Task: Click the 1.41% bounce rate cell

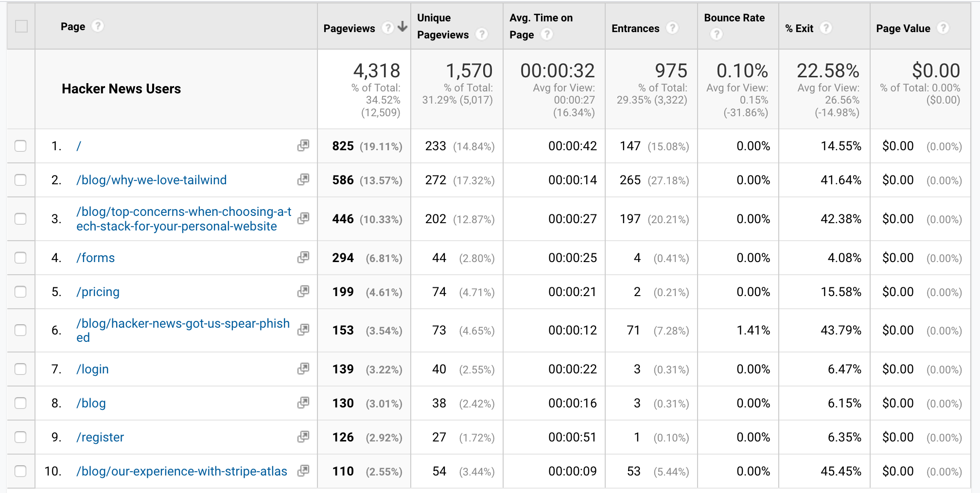Action: point(753,330)
